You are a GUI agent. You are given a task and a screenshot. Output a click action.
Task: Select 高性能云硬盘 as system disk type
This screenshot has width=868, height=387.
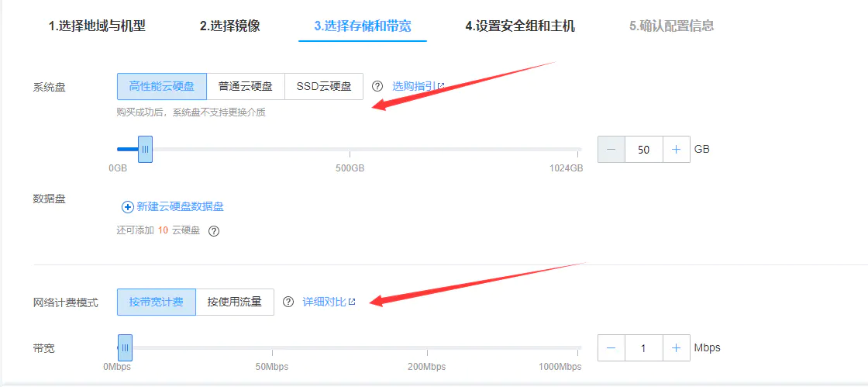pyautogui.click(x=162, y=86)
